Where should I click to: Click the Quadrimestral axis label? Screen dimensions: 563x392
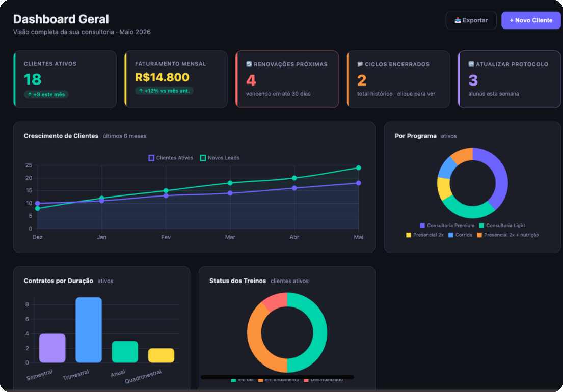pos(143,377)
